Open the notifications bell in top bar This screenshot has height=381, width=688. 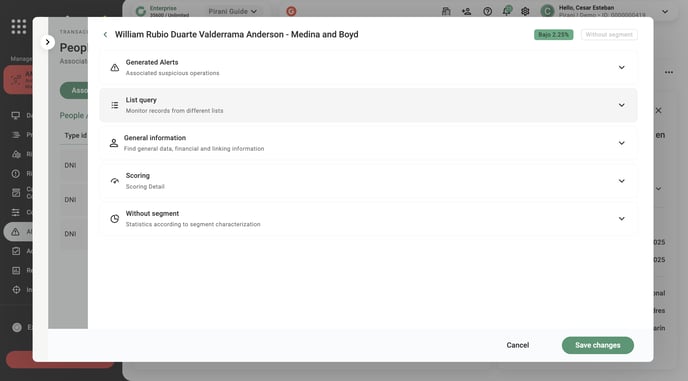(506, 11)
